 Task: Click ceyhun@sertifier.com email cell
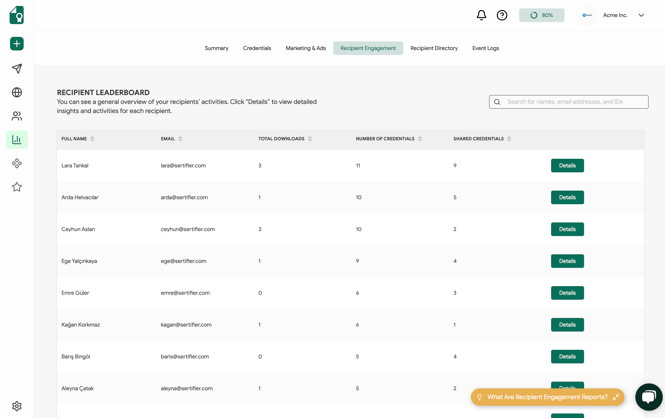click(187, 229)
